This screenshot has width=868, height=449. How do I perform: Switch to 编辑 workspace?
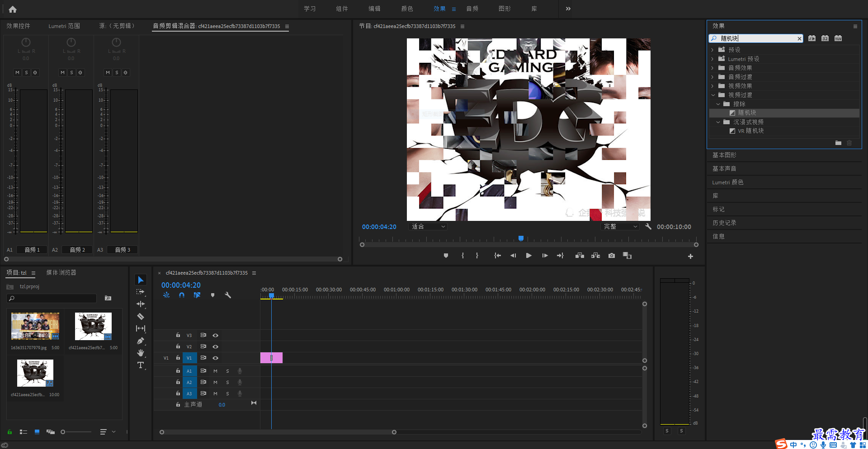[374, 9]
